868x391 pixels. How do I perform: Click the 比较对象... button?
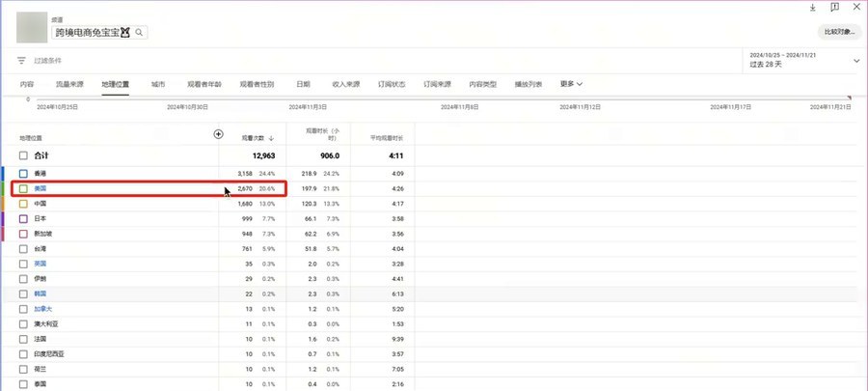click(839, 32)
